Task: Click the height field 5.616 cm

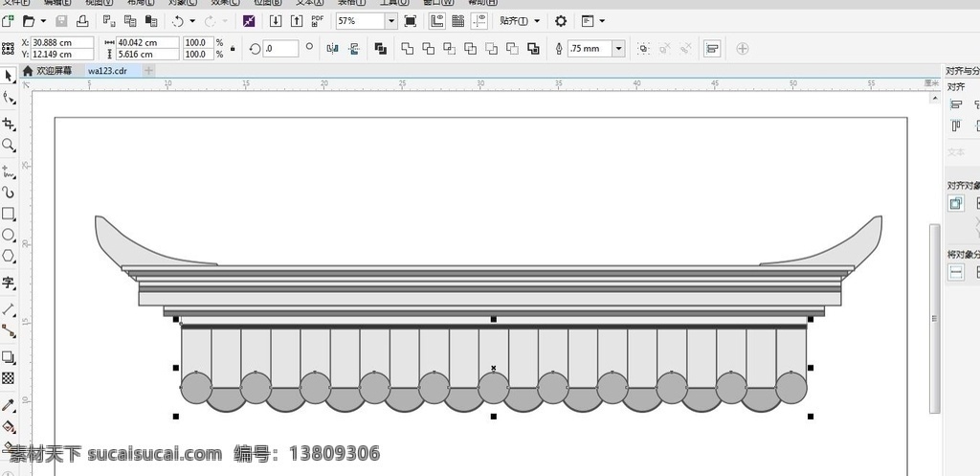Action: 147,54
